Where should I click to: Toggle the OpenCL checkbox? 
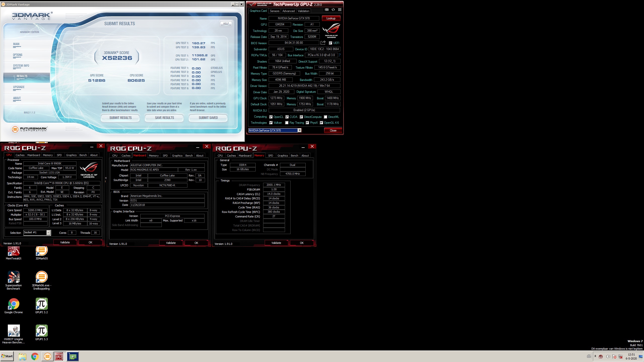click(271, 117)
